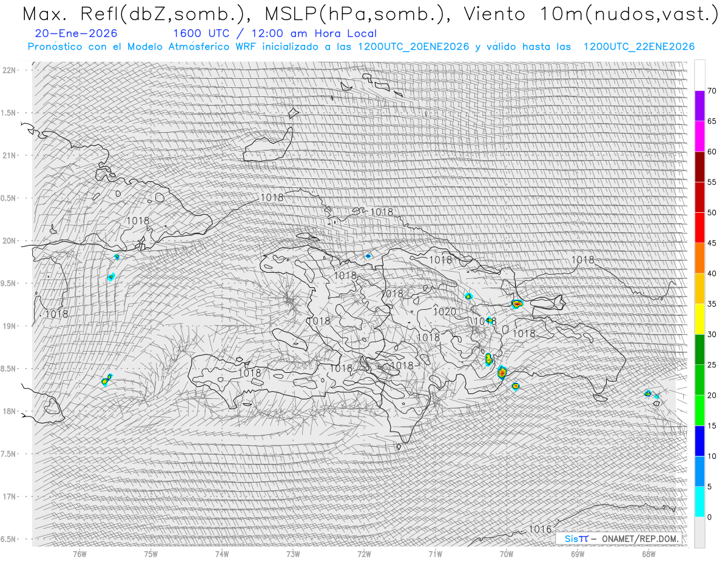
Task: Click the '70' value on the colorbar
Action: (x=712, y=91)
